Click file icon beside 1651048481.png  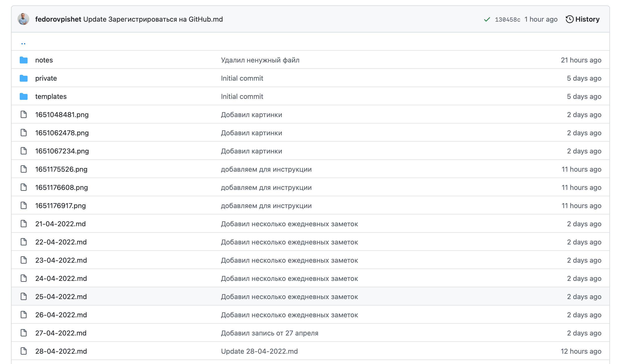24,115
